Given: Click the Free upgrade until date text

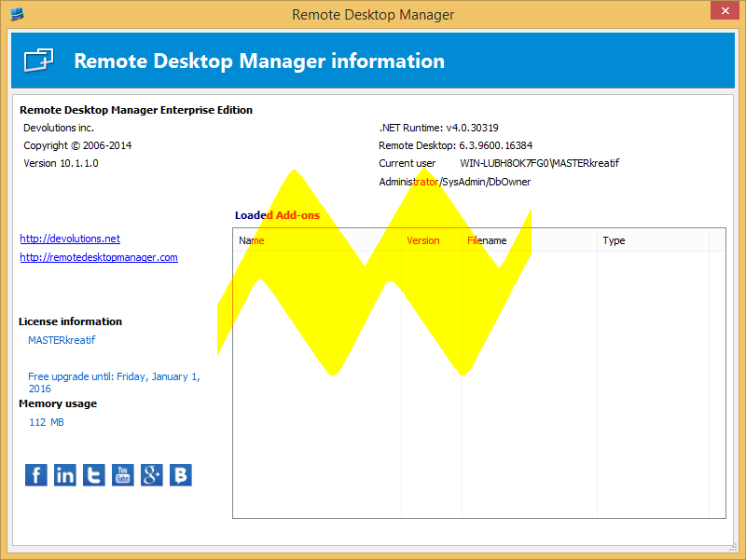Looking at the screenshot, I should click(x=114, y=382).
